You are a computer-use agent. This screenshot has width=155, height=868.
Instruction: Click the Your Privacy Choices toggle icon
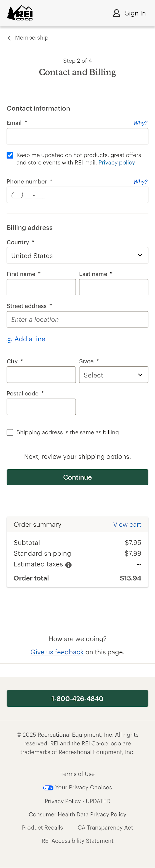pos(48,788)
